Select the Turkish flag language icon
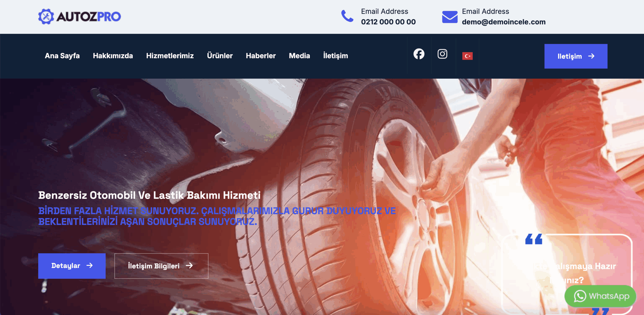 click(x=467, y=56)
